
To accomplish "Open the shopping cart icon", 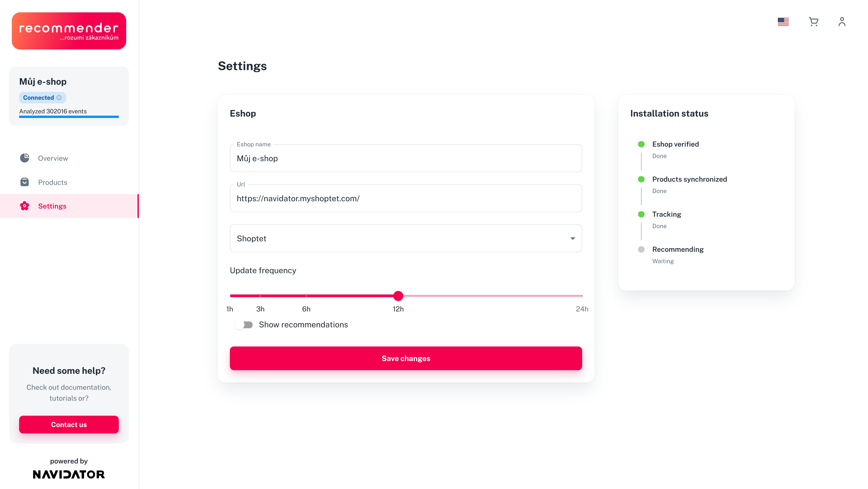I will [813, 22].
